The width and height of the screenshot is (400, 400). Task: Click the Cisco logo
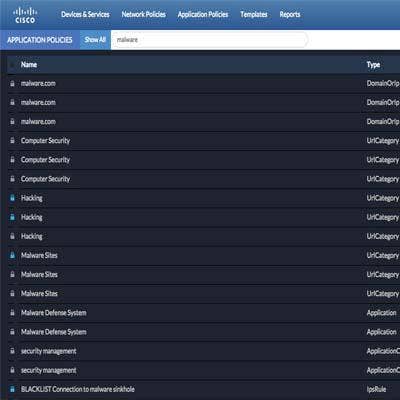point(25,15)
